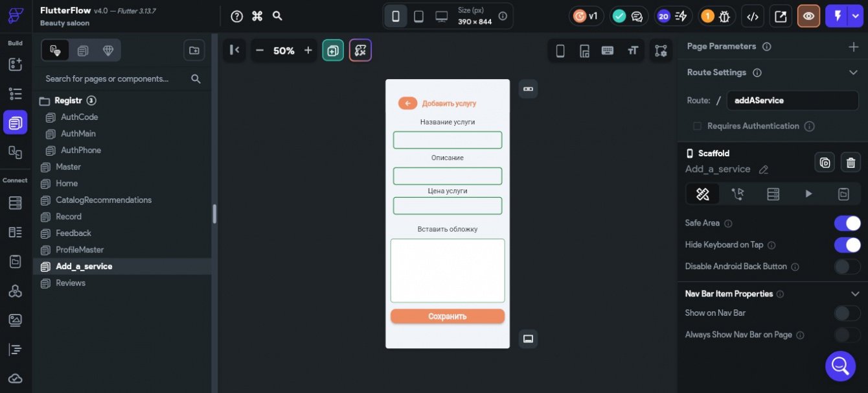Collapse Route Settings section chevron
Image resolution: width=868 pixels, height=393 pixels.
[853, 73]
